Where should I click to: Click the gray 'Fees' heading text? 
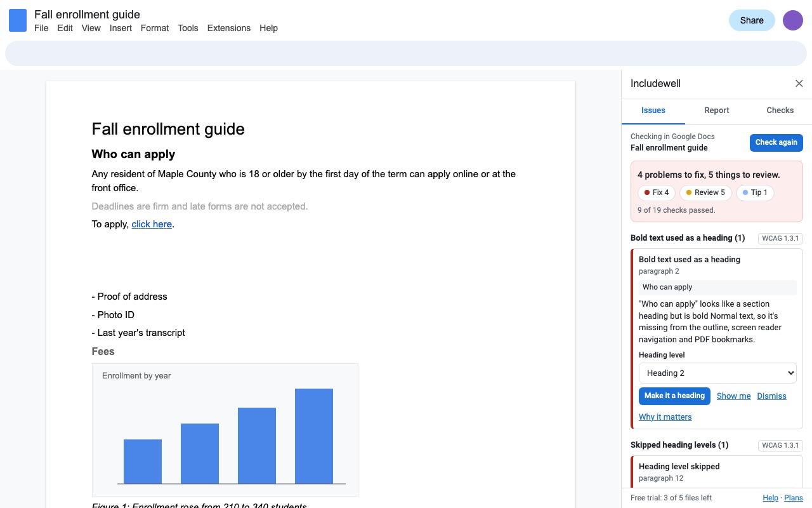point(103,351)
